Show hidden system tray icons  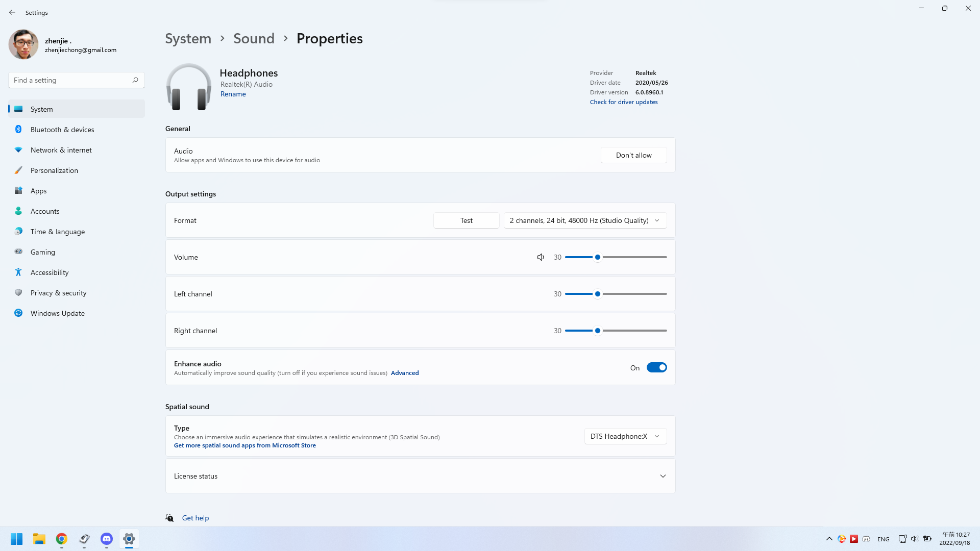(829, 539)
